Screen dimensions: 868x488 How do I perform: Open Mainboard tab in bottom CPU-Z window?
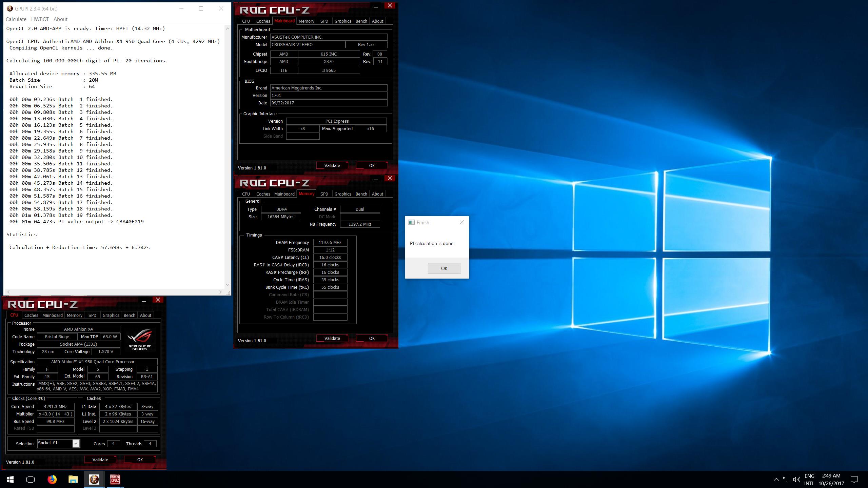[52, 315]
